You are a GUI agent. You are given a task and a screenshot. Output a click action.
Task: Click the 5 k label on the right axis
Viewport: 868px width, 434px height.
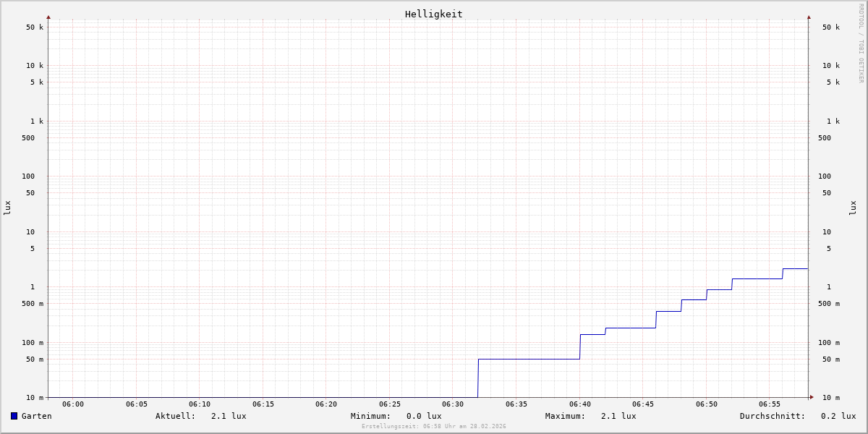point(833,82)
